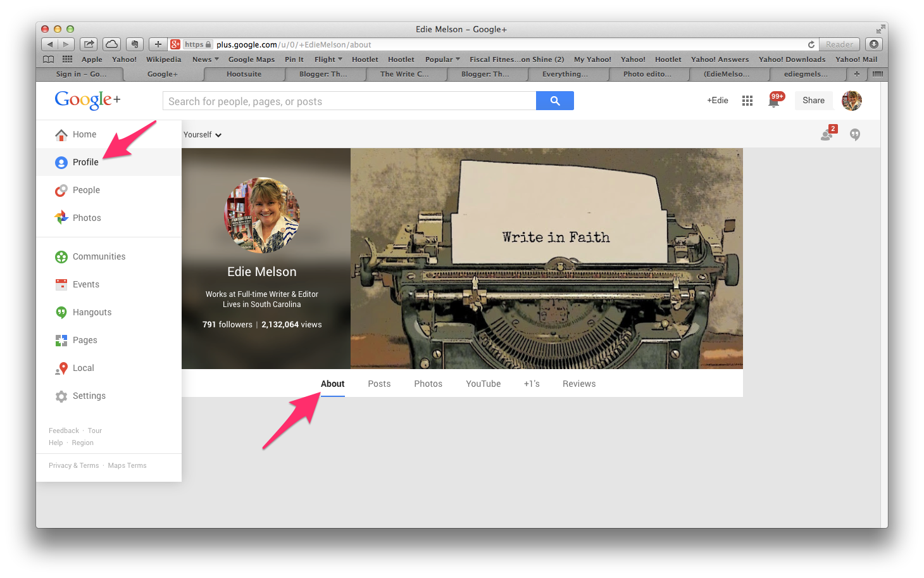Open the Events calendar icon
This screenshot has height=578, width=924.
(x=61, y=284)
